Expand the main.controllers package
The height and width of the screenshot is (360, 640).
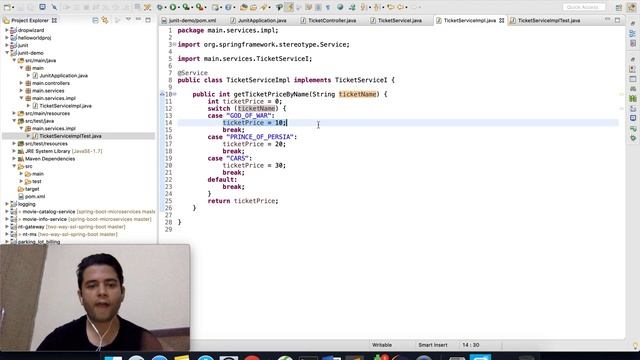click(22, 83)
